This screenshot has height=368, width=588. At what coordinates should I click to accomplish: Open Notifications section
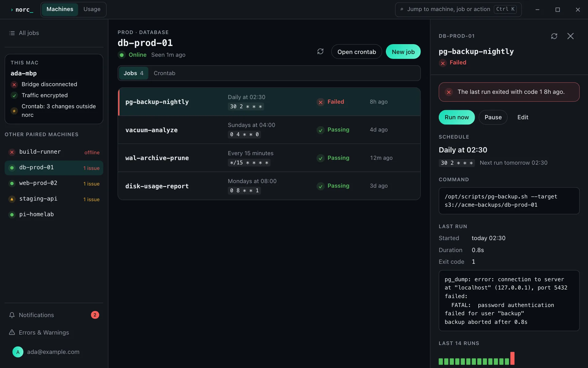point(54,315)
